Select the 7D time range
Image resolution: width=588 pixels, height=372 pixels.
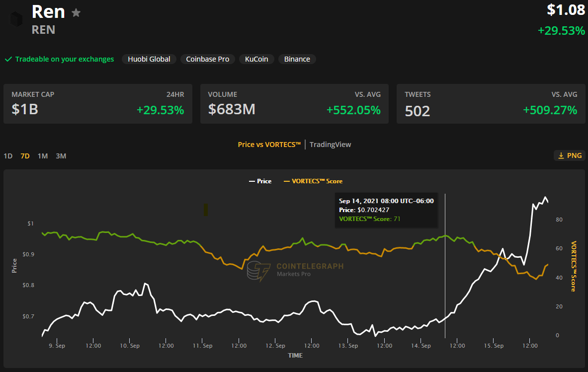pos(25,156)
